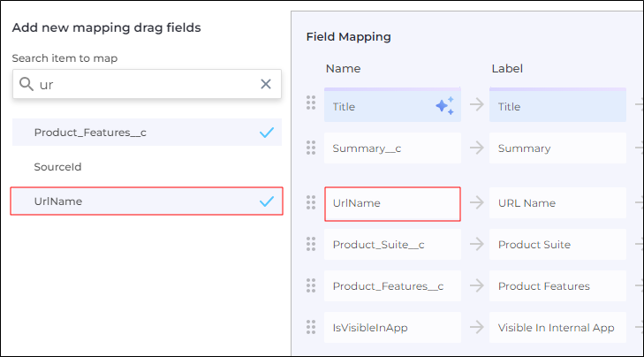644x357 pixels.
Task: Toggle the checkmark on UrlName search result
Action: (x=267, y=201)
